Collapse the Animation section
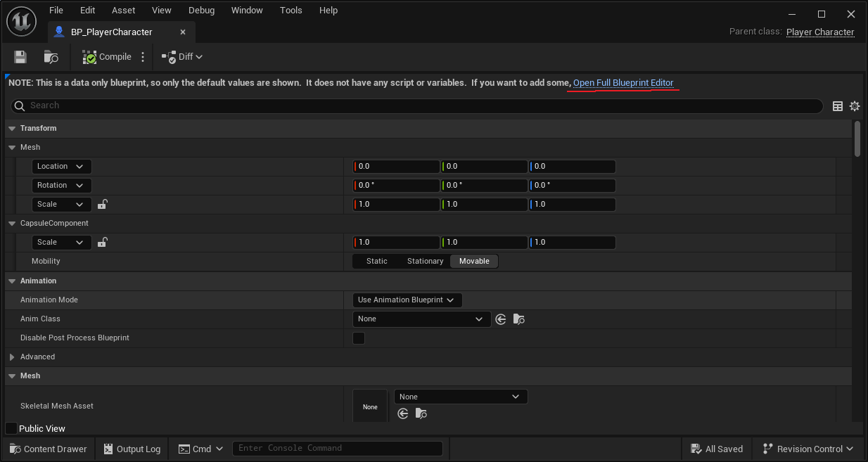Screen dimensions: 868x462 (12, 281)
